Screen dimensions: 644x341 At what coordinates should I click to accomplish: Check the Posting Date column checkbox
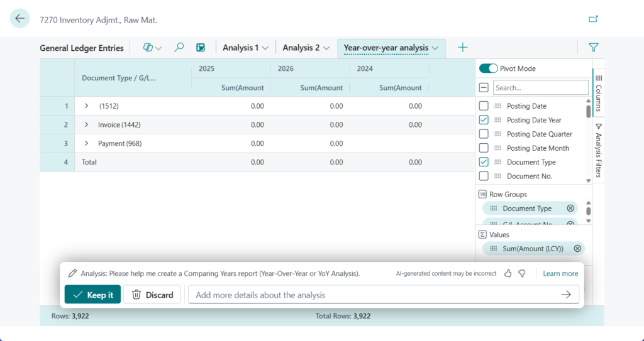click(484, 106)
